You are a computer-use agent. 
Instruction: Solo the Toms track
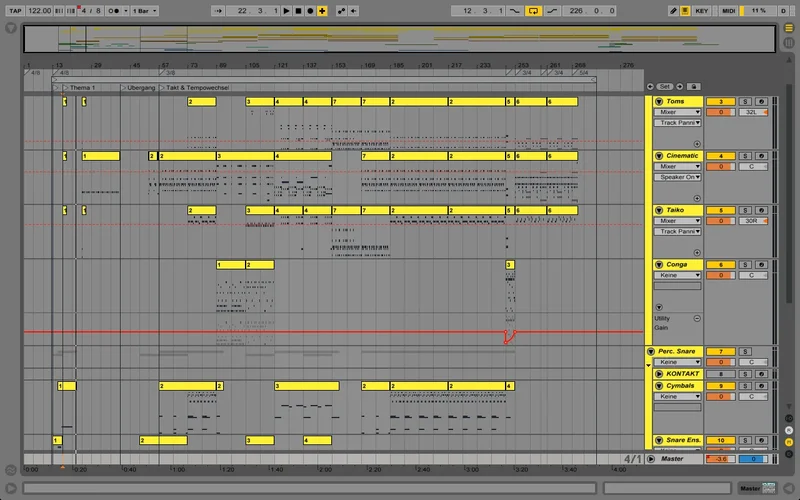click(x=745, y=102)
